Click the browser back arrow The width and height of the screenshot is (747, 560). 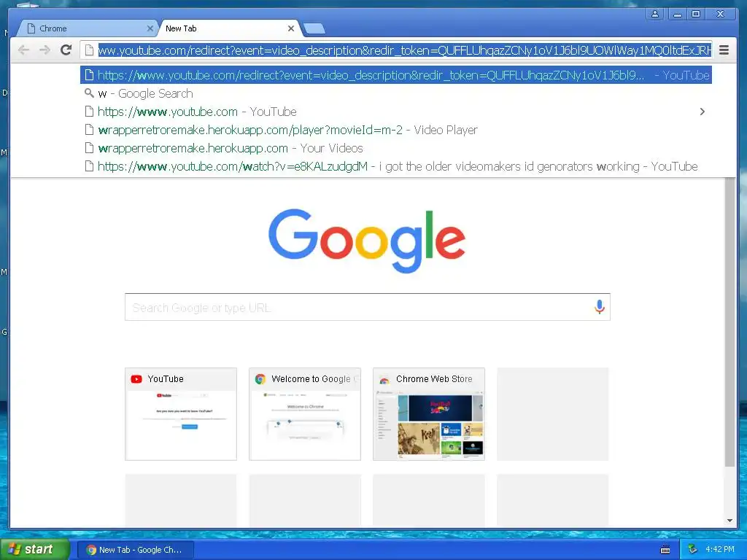click(23, 50)
